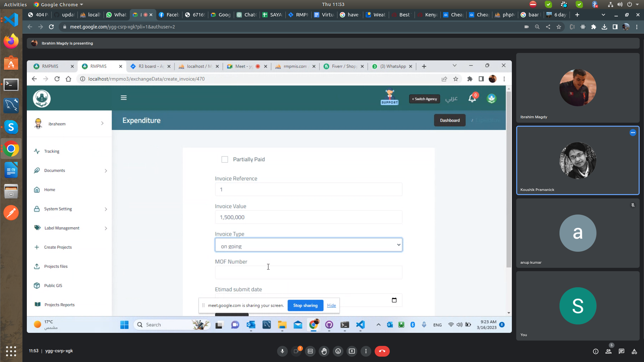This screenshot has height=362, width=644.
Task: Open Invoice Type dropdown
Action: [309, 245]
